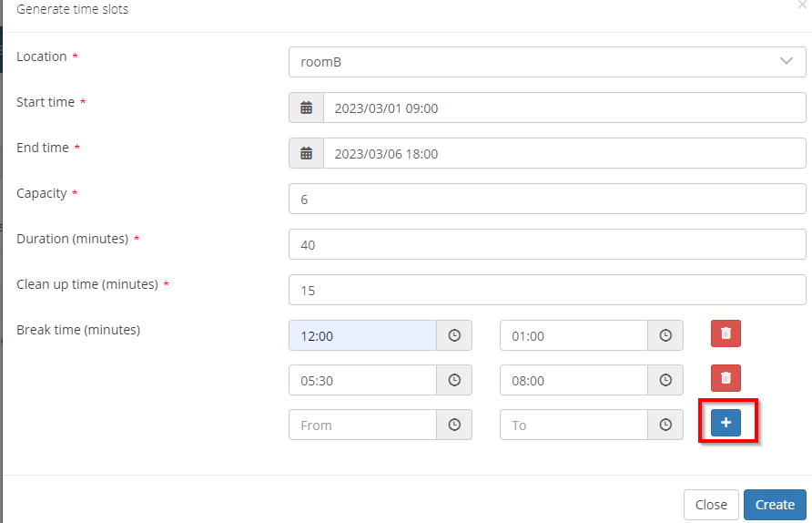Viewport: 812px width, 523px height.
Task: Focus the empty From break time field
Action: [x=362, y=425]
